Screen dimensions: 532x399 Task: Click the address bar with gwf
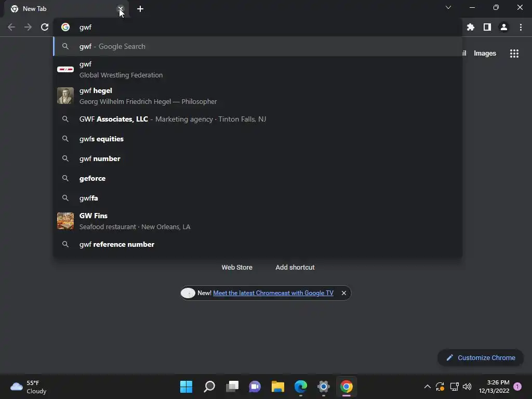click(258, 27)
